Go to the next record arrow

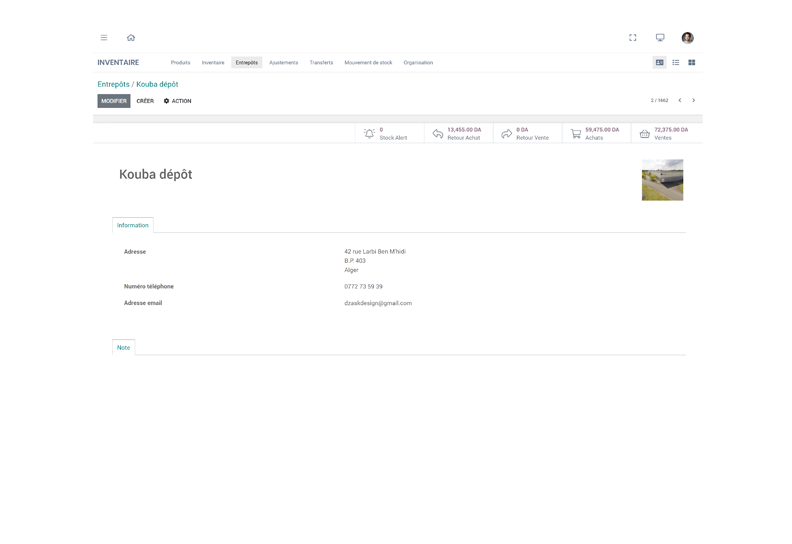(x=693, y=101)
